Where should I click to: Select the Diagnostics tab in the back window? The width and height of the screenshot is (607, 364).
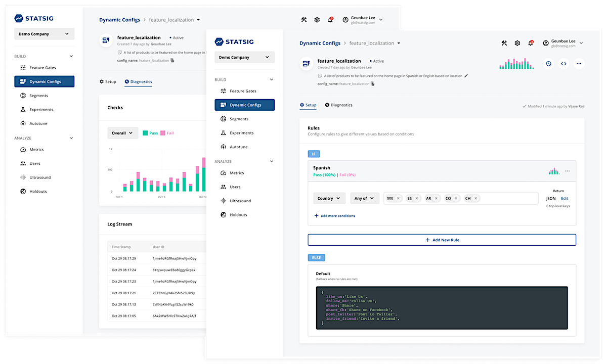(x=138, y=81)
